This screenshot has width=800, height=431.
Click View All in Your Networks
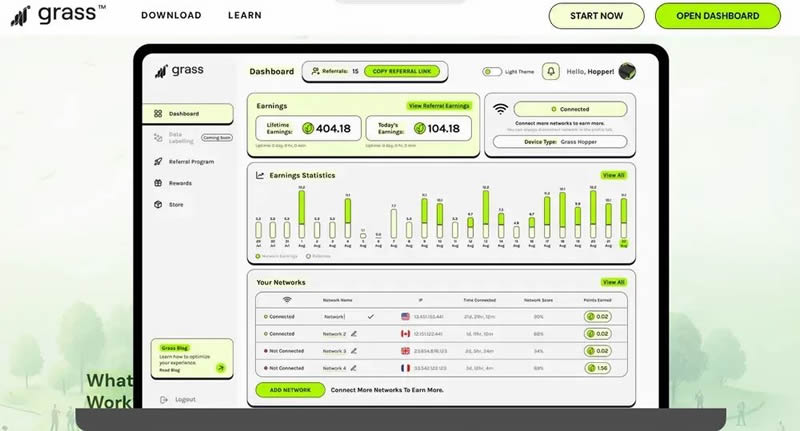[613, 282]
